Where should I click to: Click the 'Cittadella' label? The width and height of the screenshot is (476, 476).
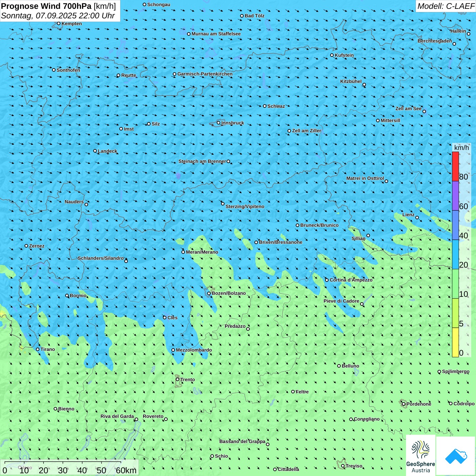[288, 469]
